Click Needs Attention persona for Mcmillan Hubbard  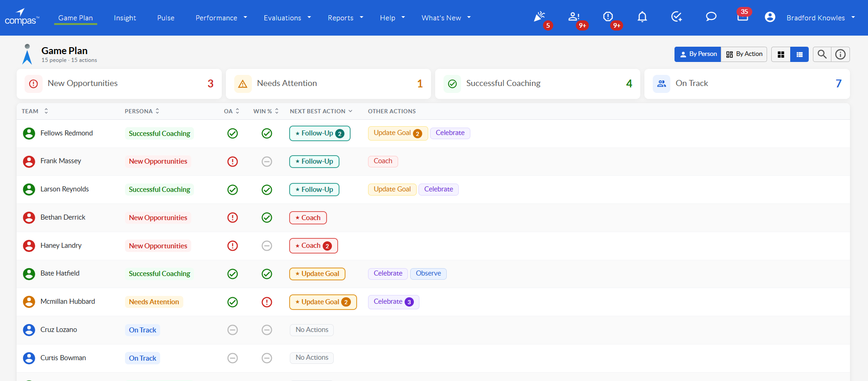tap(154, 302)
